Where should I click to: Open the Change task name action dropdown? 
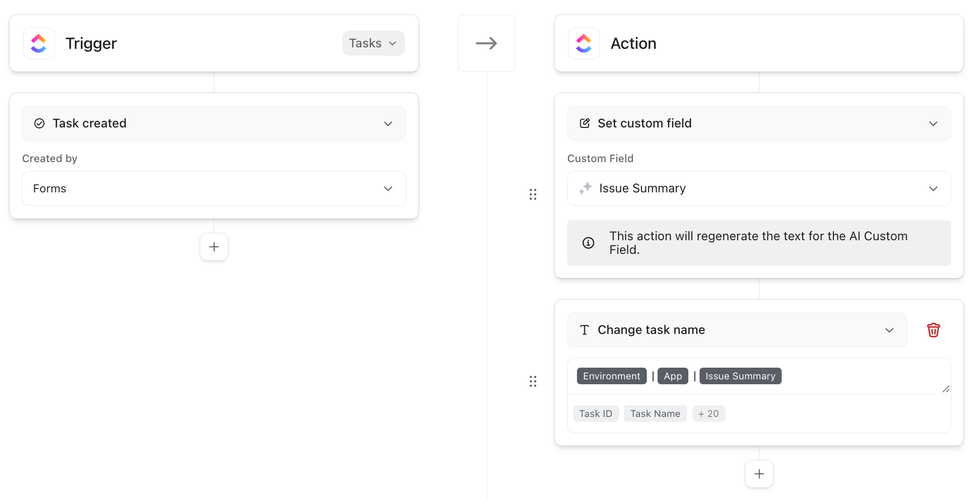pyautogui.click(x=889, y=330)
